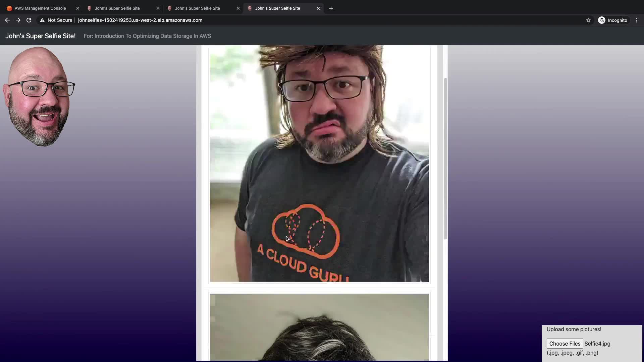This screenshot has width=644, height=362.
Task: Switch to the AWS Management Console tab
Action: click(x=40, y=8)
